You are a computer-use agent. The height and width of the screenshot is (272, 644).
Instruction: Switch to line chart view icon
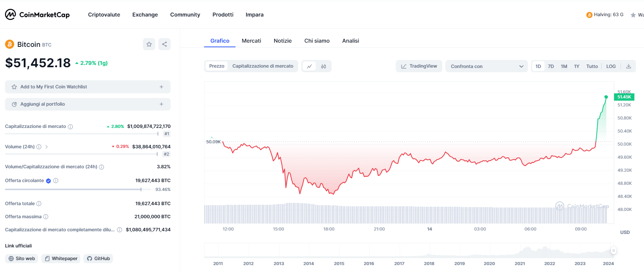click(309, 66)
